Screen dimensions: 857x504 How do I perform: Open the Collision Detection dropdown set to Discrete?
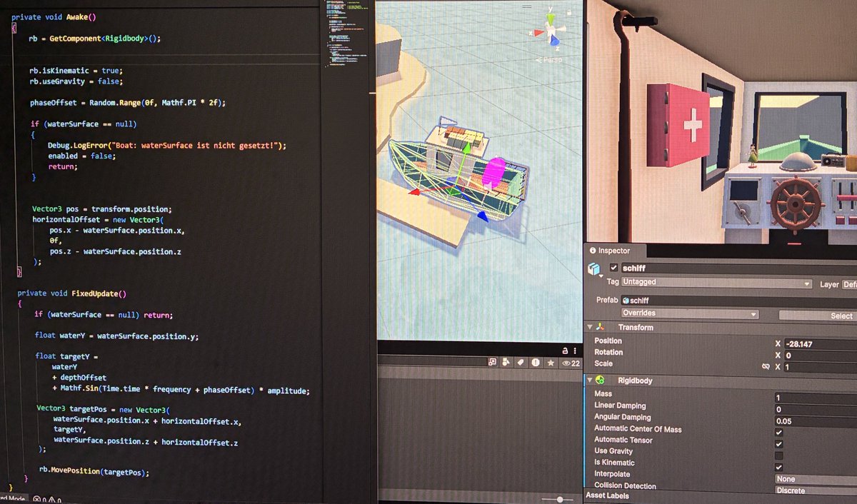(x=816, y=490)
